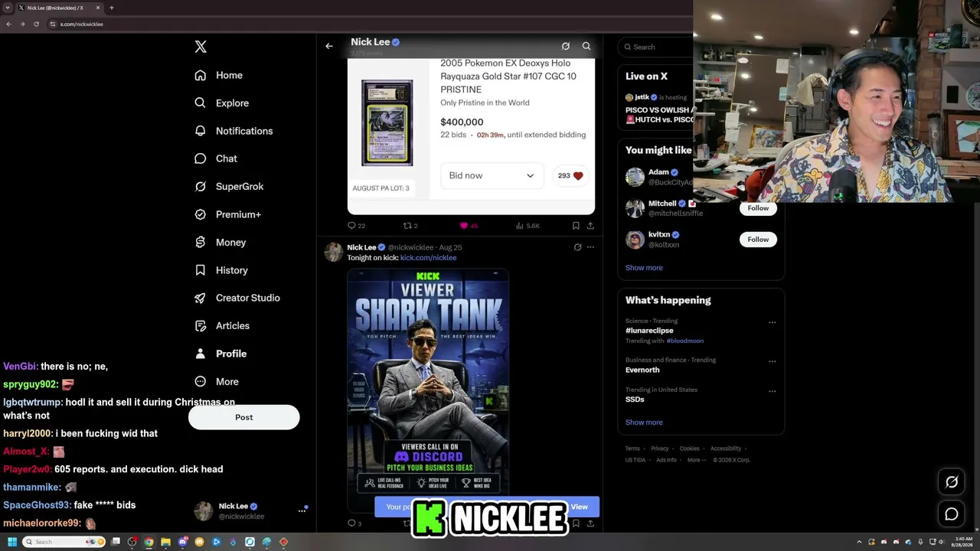Open Google Chrome from the taskbar
This screenshot has height=551, width=980.
[149, 542]
